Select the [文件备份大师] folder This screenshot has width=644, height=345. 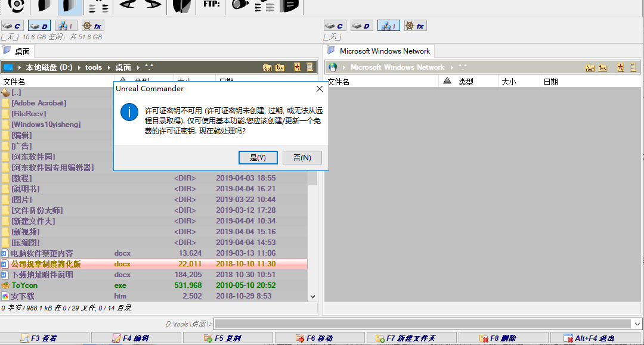[154, 210]
